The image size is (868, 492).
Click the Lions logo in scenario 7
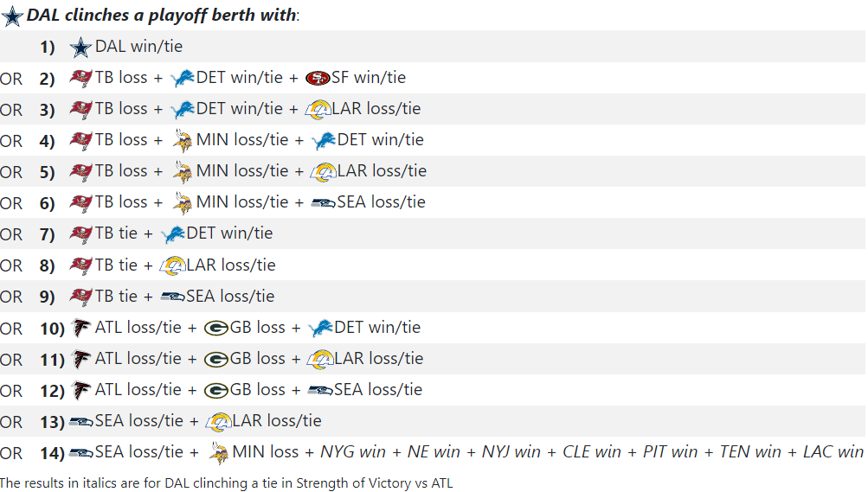coord(173,234)
